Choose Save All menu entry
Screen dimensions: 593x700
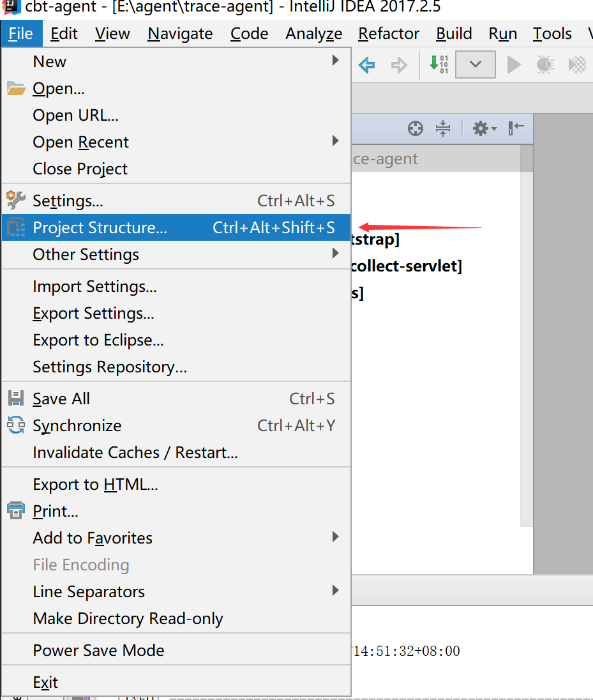click(176, 399)
